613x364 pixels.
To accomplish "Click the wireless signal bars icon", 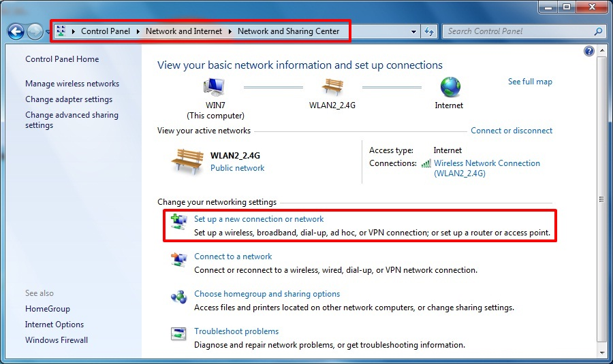I will point(426,163).
